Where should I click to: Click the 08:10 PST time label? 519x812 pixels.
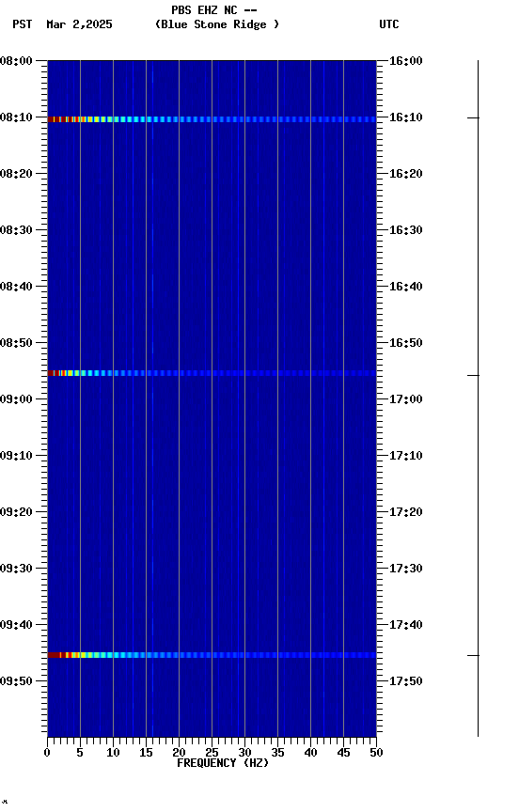tap(16, 117)
